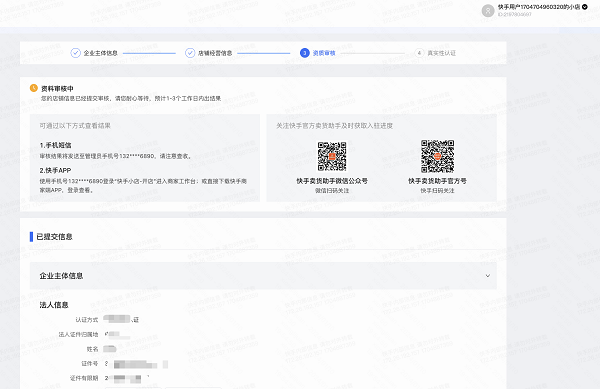Click the 法人信息 subsection heading
This screenshot has height=389, width=600.
(x=54, y=305)
